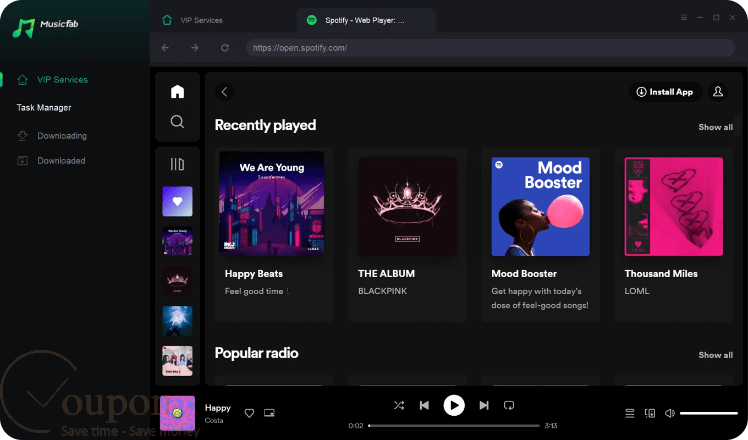Seek on the song progress bar
Image resolution: width=748 pixels, height=440 pixels.
(x=454, y=426)
